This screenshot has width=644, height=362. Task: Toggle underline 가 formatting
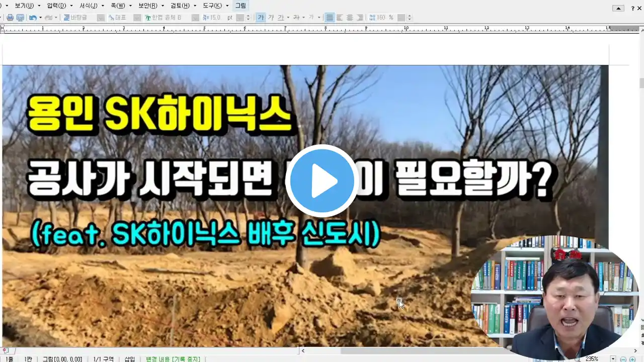point(281,18)
